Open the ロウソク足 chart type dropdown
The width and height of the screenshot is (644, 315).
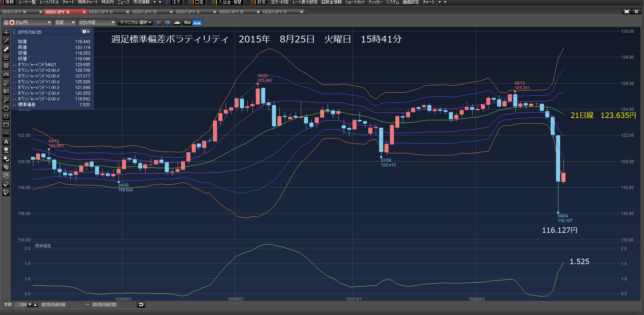tap(97, 23)
